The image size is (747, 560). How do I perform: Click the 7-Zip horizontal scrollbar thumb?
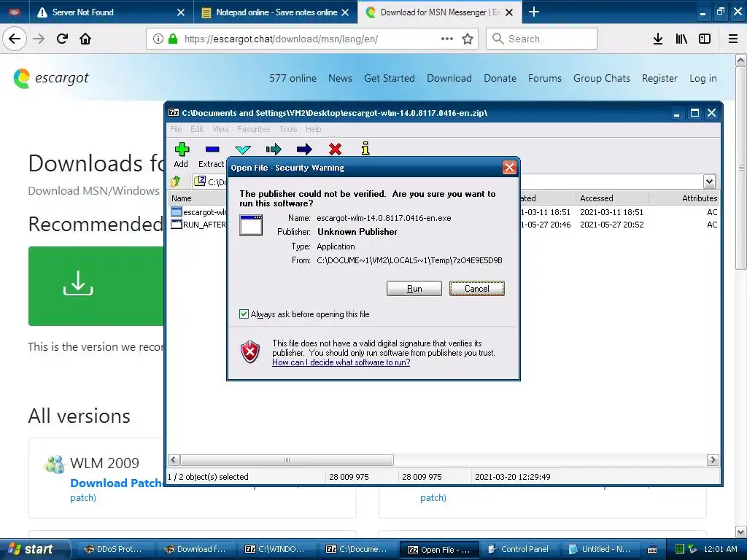pos(287,460)
